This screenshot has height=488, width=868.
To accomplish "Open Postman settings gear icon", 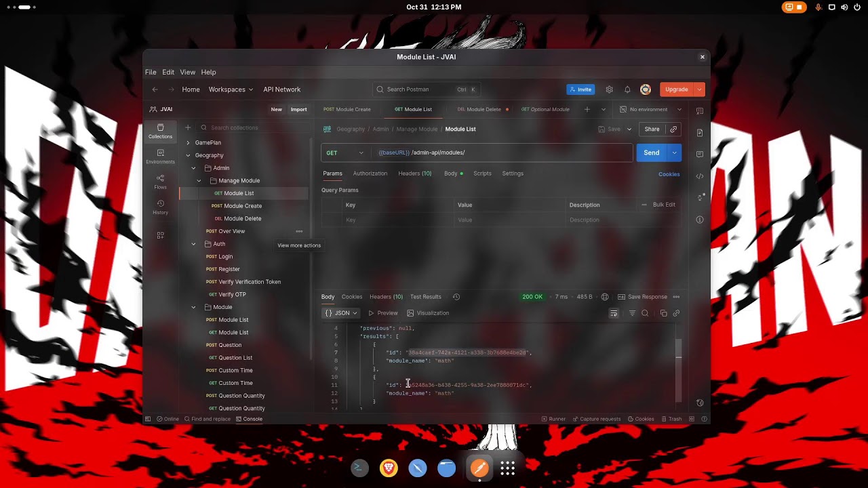I will coord(609,89).
